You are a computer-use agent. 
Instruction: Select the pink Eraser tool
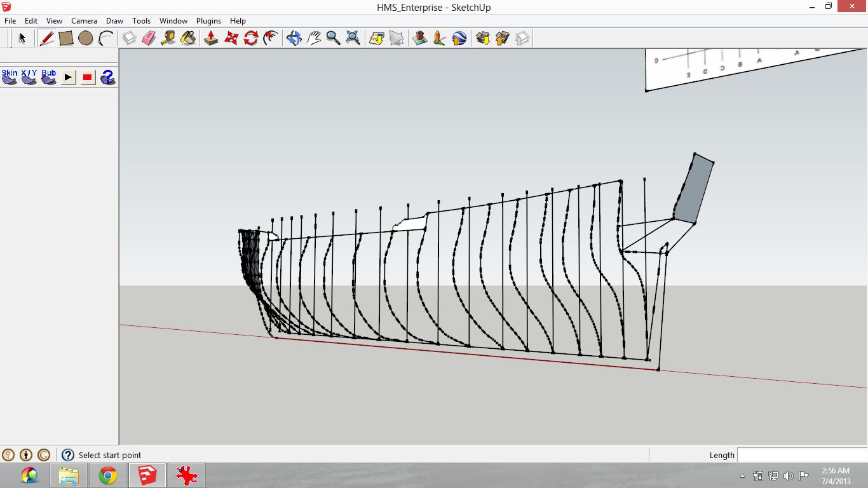149,38
